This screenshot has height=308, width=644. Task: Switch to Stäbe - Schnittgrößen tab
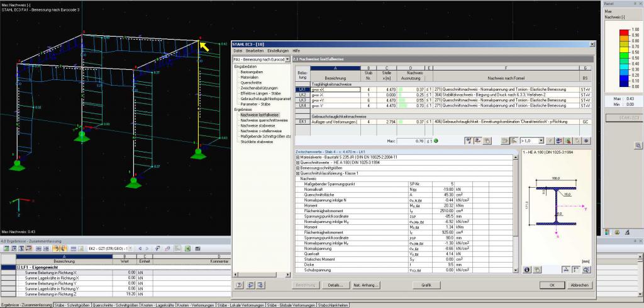(72, 304)
